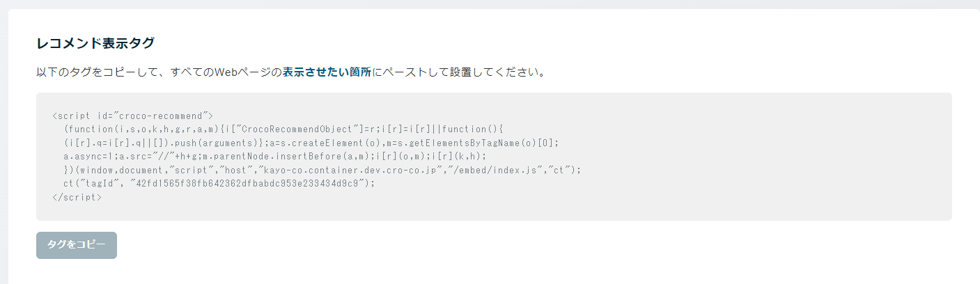This screenshot has width=980, height=284.
Task: Click the タグをコピー button
Action: pyautogui.click(x=77, y=245)
